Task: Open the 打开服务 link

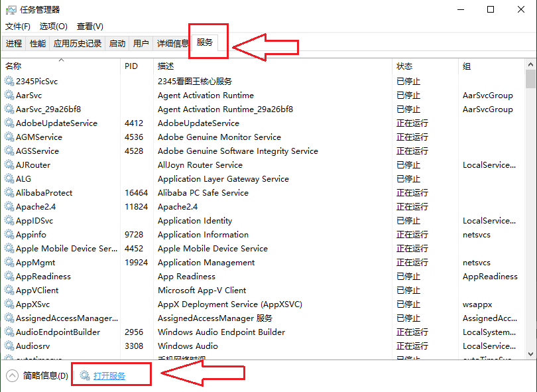Action: click(x=109, y=376)
